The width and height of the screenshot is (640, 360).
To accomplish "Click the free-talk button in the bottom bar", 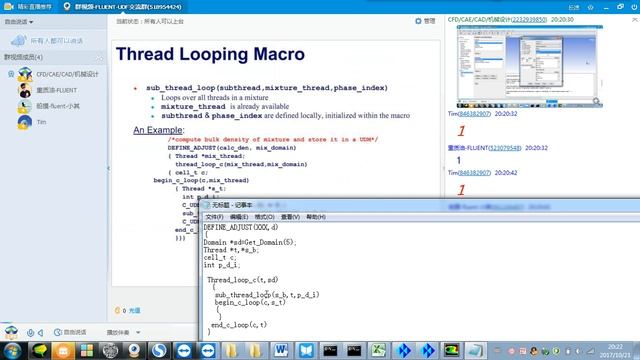I will (x=70, y=332).
